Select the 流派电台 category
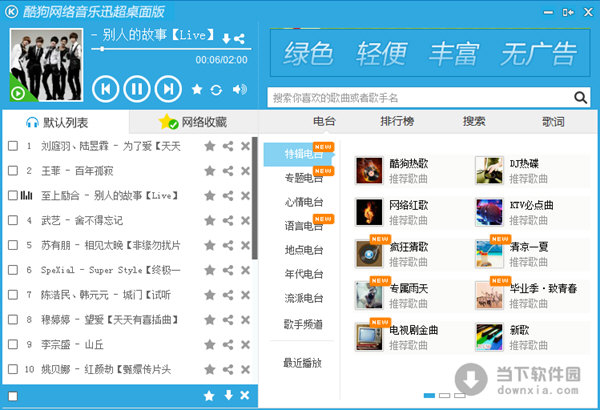The image size is (600, 410). 304,298
